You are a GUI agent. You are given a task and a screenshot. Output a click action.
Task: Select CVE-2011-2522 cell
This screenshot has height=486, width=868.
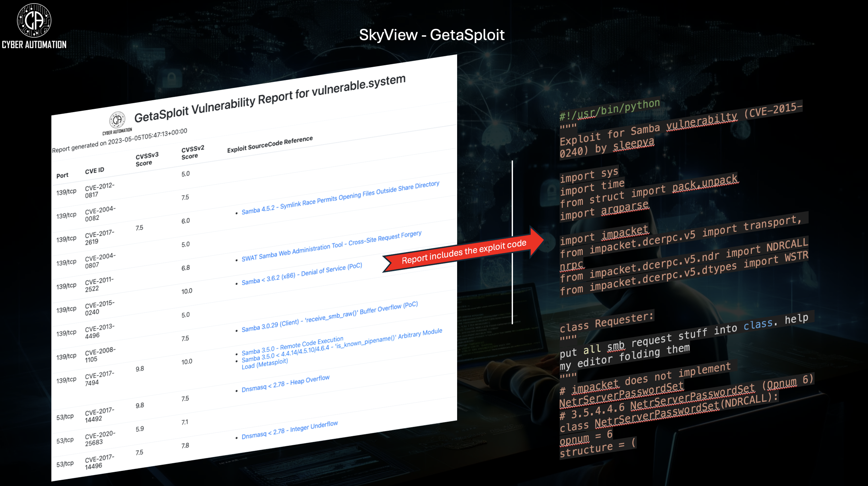click(100, 284)
